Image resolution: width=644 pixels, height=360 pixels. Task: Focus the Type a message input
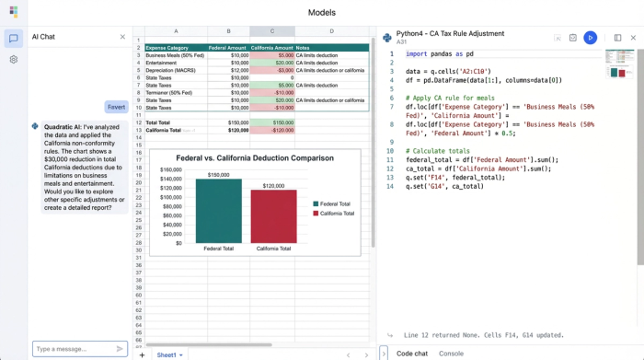pyautogui.click(x=80, y=349)
